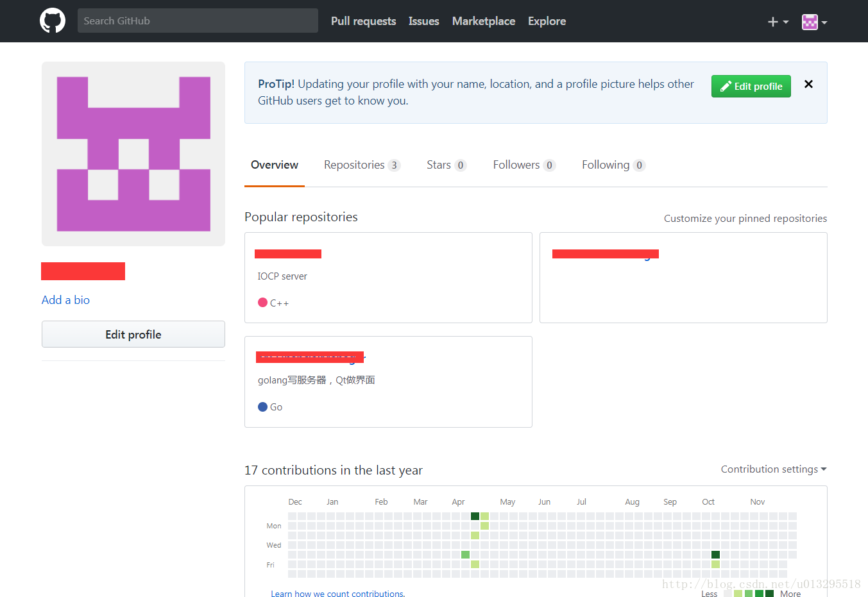View the Followers tab

pos(523,165)
